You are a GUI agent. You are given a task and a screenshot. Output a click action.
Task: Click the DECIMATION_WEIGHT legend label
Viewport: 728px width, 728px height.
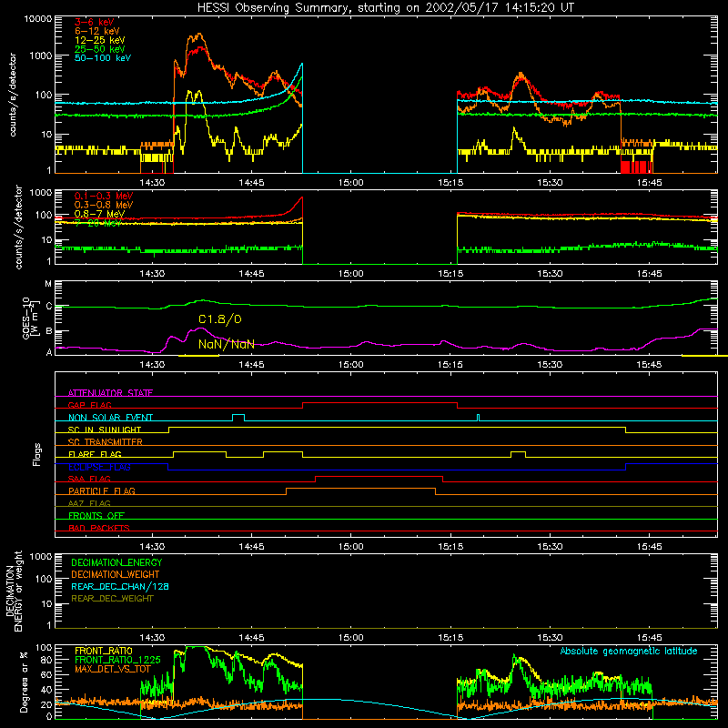tap(116, 574)
